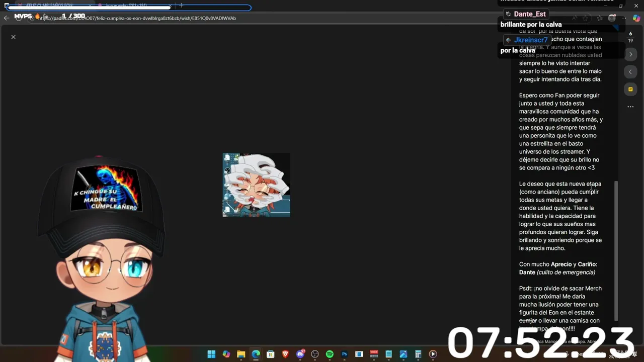Open Edge settings and more menu

click(x=624, y=18)
